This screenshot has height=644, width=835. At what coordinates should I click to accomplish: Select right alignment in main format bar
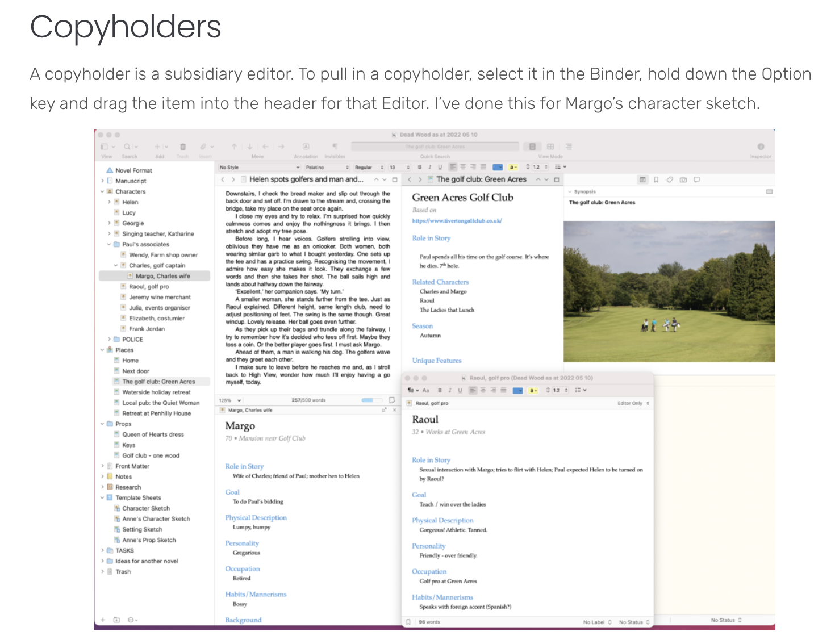[473, 167]
